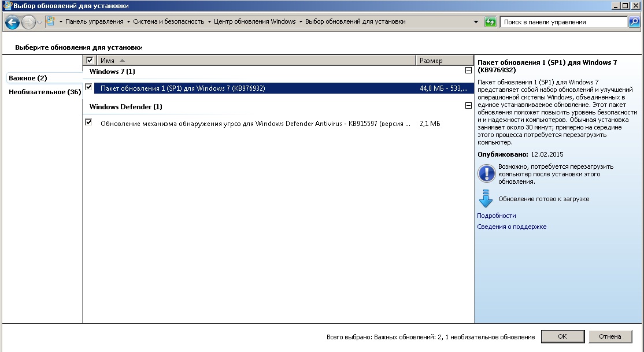Click the refresh icon beside the address bar
Image resolution: width=644 pixels, height=352 pixels.
(x=490, y=22)
